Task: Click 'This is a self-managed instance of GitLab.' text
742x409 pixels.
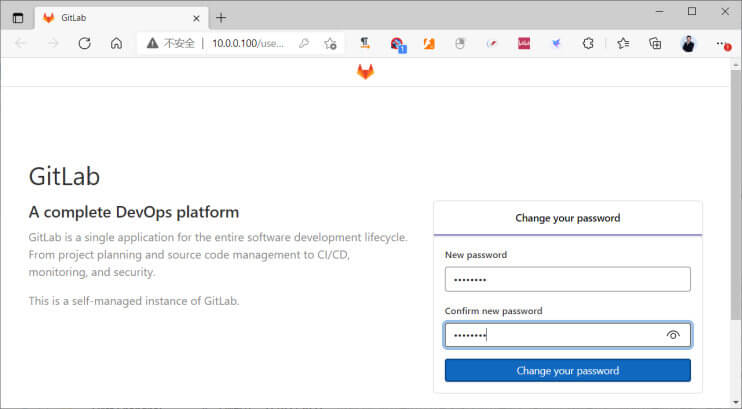Action: pyautogui.click(x=134, y=301)
